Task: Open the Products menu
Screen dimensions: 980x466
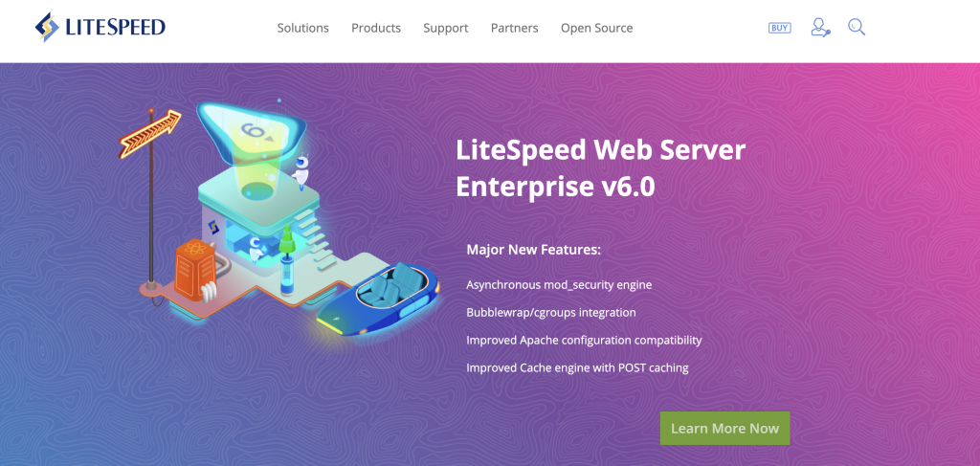Action: (376, 28)
